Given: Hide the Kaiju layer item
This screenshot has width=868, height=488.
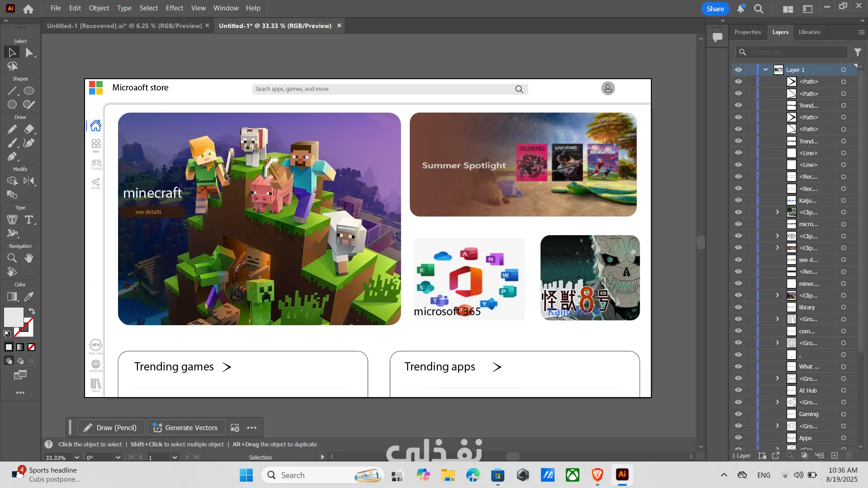Looking at the screenshot, I should point(738,200).
